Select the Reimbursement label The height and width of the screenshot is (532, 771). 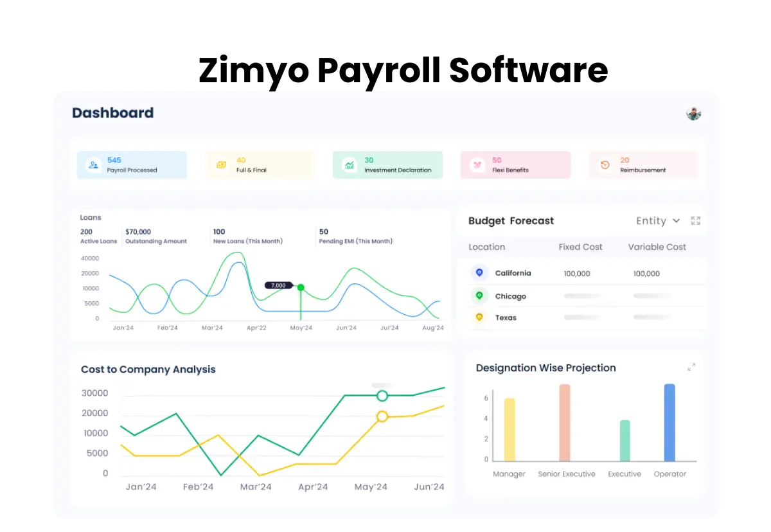[642, 170]
